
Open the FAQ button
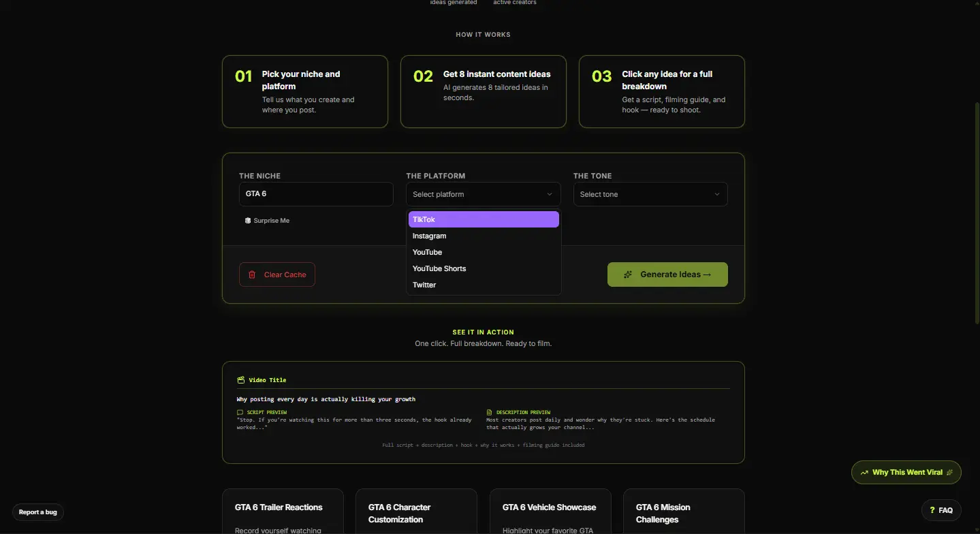point(941,510)
